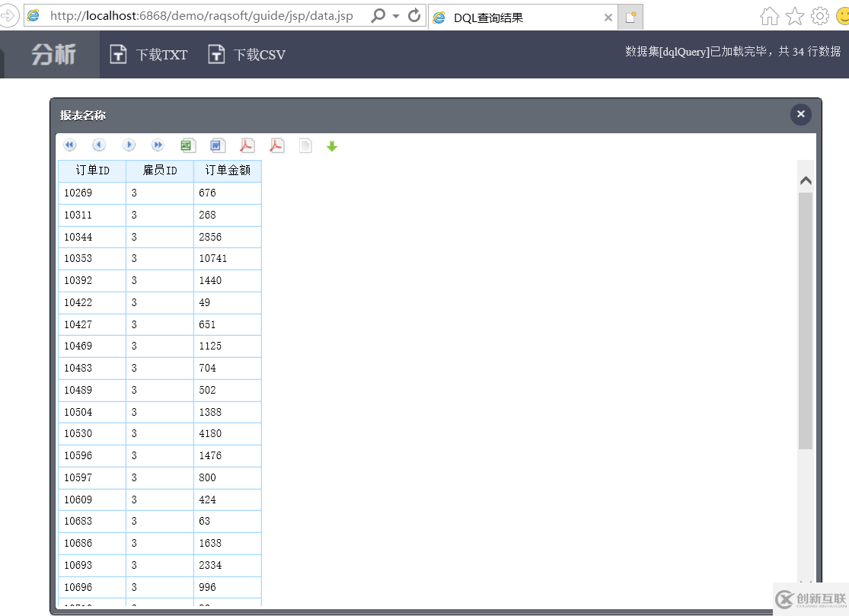Open browser settings gear
This screenshot has height=616, width=849.
[820, 16]
